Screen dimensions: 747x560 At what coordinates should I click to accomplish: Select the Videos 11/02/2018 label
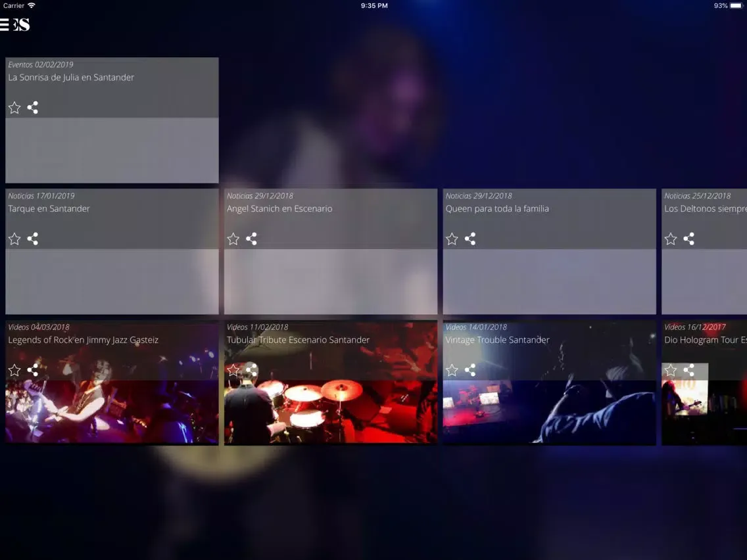(257, 327)
